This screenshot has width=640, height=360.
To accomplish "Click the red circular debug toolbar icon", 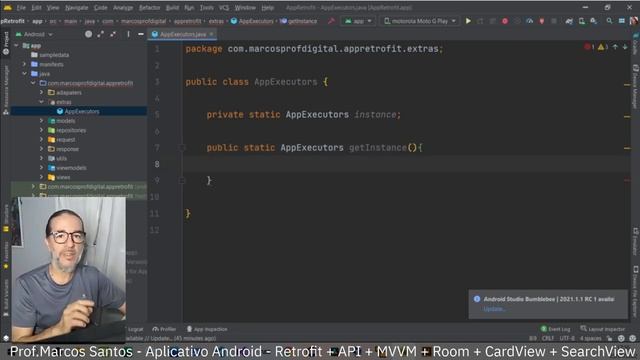I will coord(505,21).
